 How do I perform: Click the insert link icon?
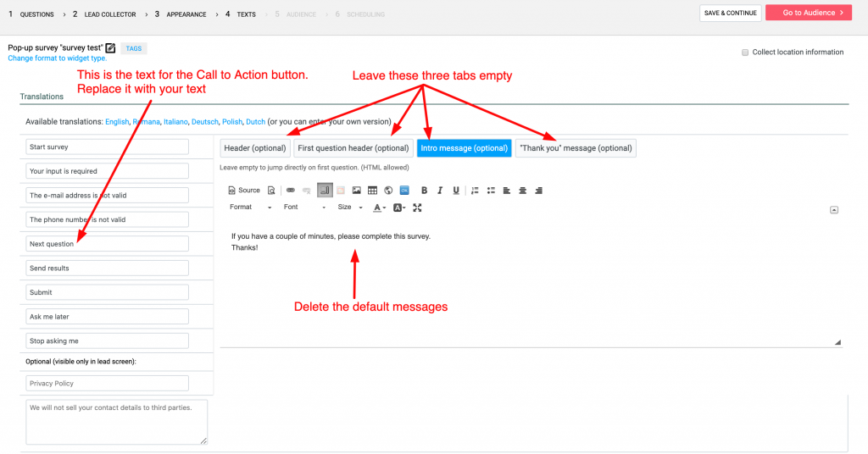(x=291, y=191)
